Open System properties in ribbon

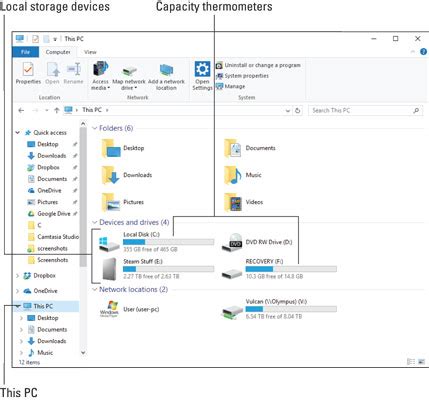(242, 76)
